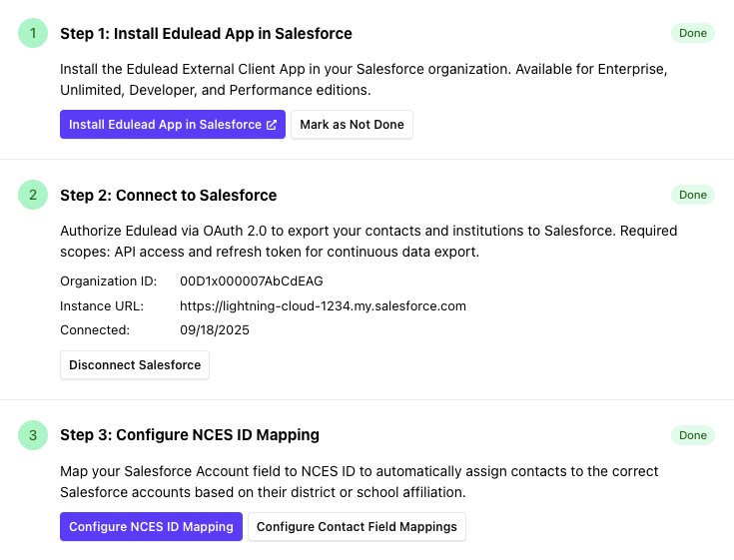Screen dimensions: 734x560
Task: Click the Step 2 description about OAuth 2.0 authorization
Action: click(368, 242)
